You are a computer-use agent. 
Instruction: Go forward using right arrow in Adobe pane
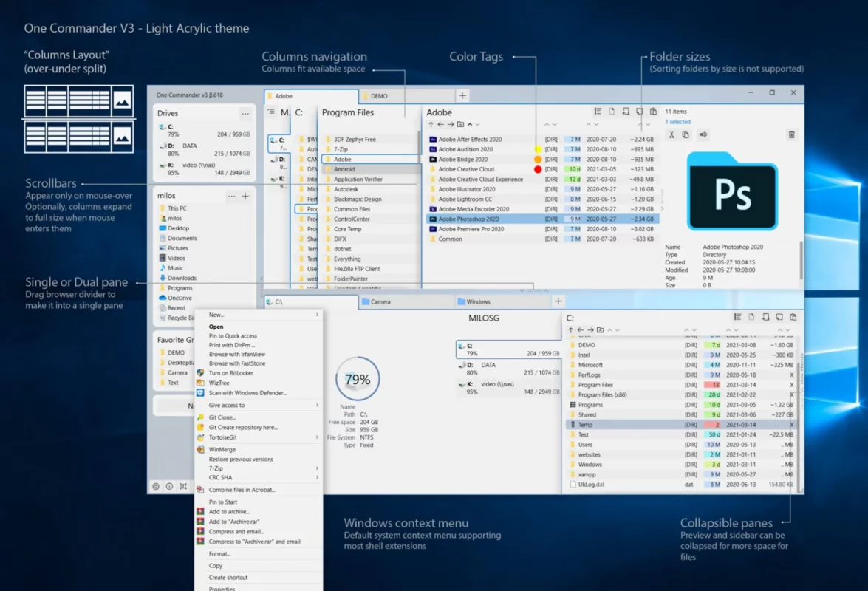click(x=451, y=125)
